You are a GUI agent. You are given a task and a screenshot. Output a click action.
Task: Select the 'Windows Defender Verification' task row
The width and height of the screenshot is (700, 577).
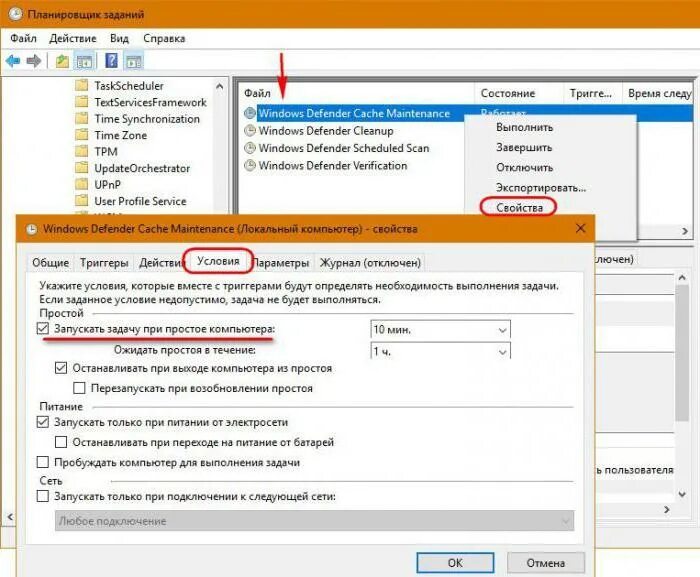pos(333,165)
